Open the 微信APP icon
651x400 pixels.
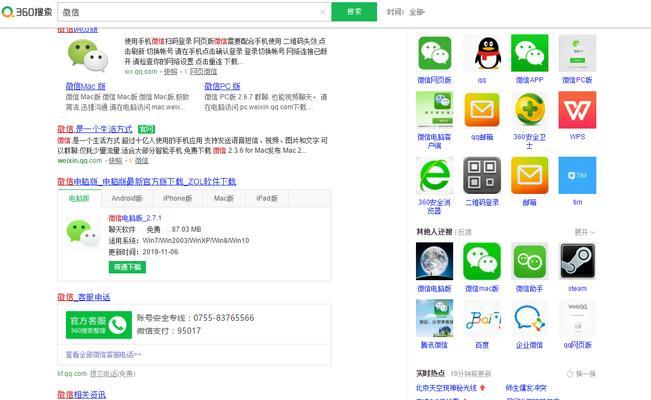[x=529, y=53]
